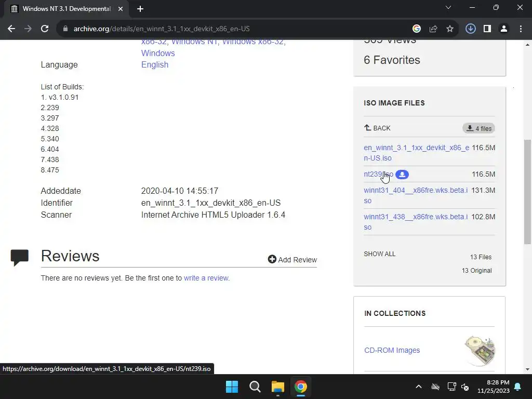Open the Windows Start menu
Viewport: 532px width, 399px height.
(x=232, y=387)
